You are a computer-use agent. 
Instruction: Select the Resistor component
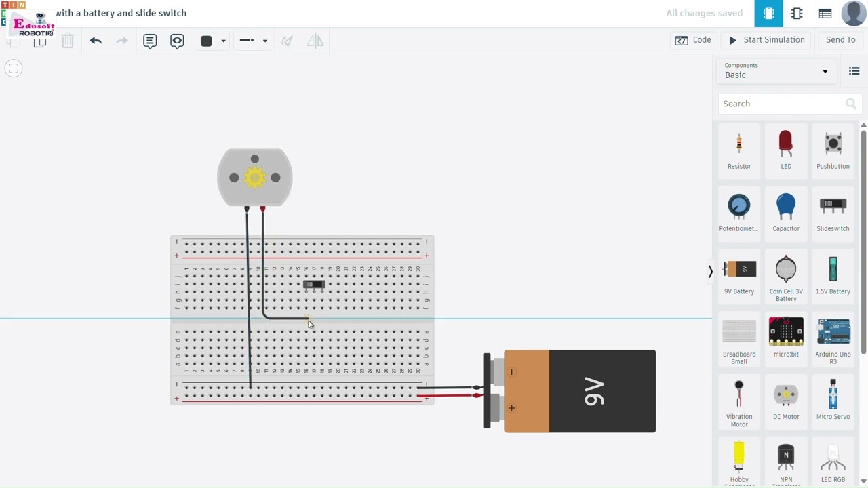739,150
